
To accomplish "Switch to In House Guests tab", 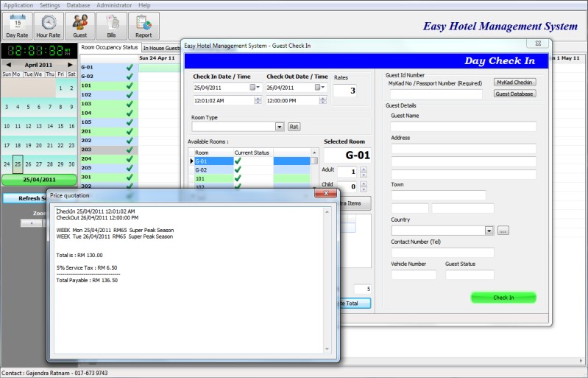I will point(161,48).
